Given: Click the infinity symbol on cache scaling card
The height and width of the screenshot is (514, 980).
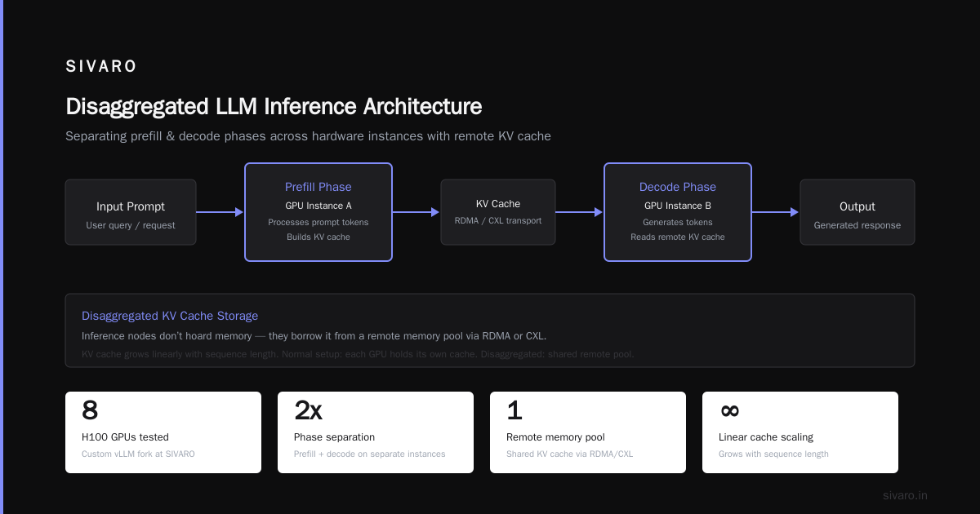Looking at the screenshot, I should tap(729, 410).
